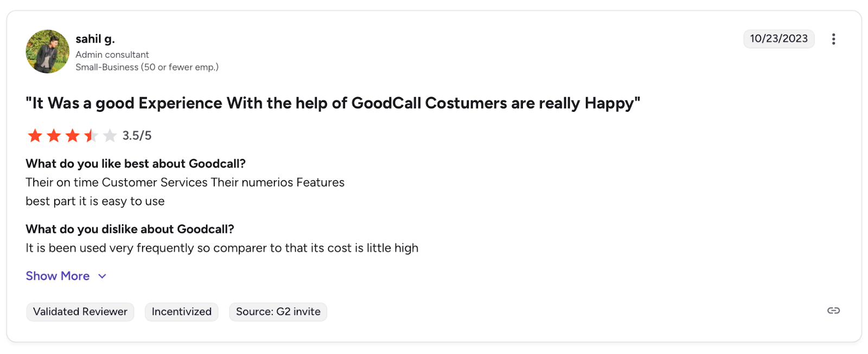This screenshot has width=868, height=354.
Task: Click the copy review link icon
Action: point(833,311)
